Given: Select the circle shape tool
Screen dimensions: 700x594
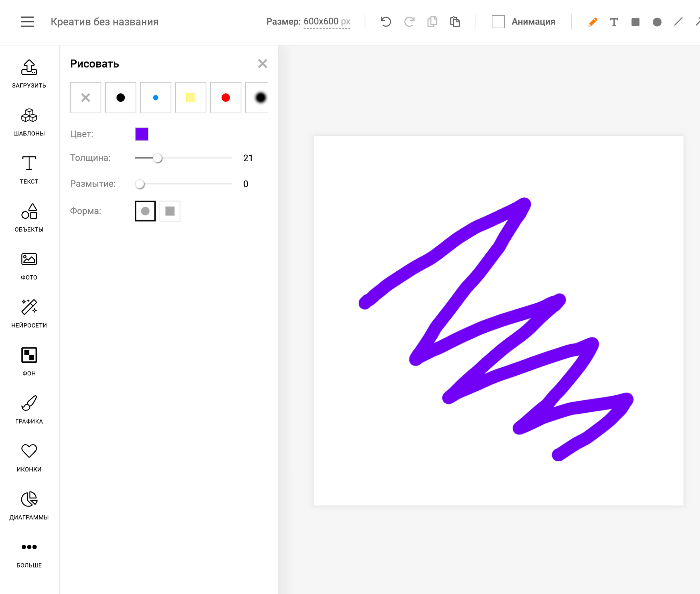Looking at the screenshot, I should pyautogui.click(x=657, y=22).
